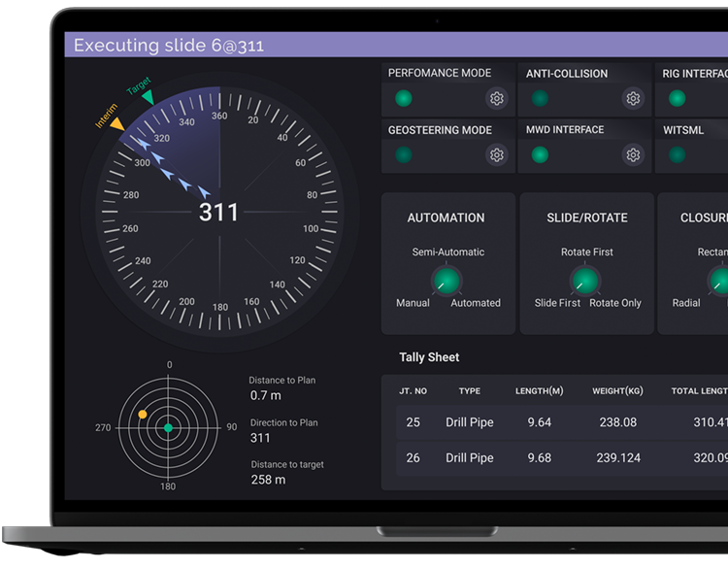Click the orange dot on bullseye plot
The image size is (728, 569).
pyautogui.click(x=143, y=414)
